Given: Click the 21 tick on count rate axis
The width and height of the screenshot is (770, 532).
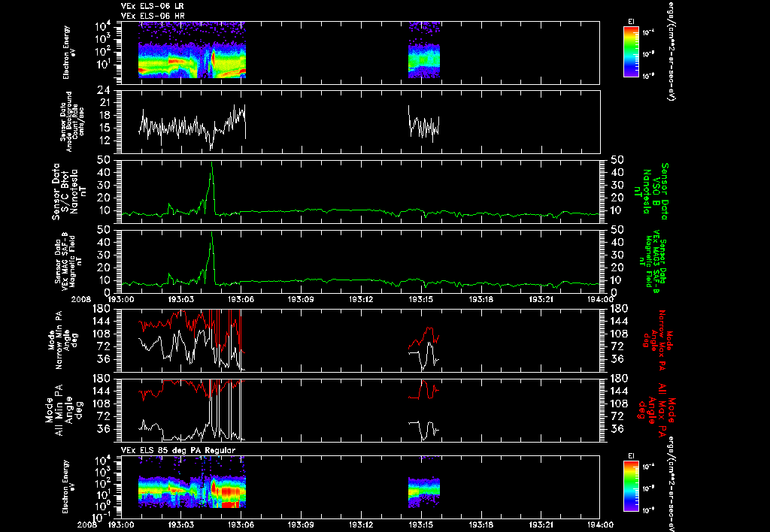Looking at the screenshot, I should [105, 103].
